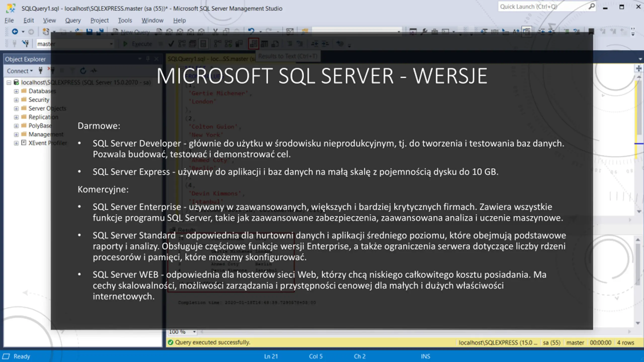The height and width of the screenshot is (362, 644).
Task: Click the Change Connection icon
Action: point(25,44)
